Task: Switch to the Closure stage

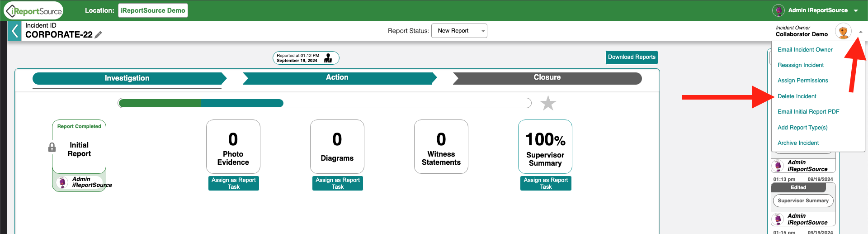Action: pyautogui.click(x=547, y=78)
